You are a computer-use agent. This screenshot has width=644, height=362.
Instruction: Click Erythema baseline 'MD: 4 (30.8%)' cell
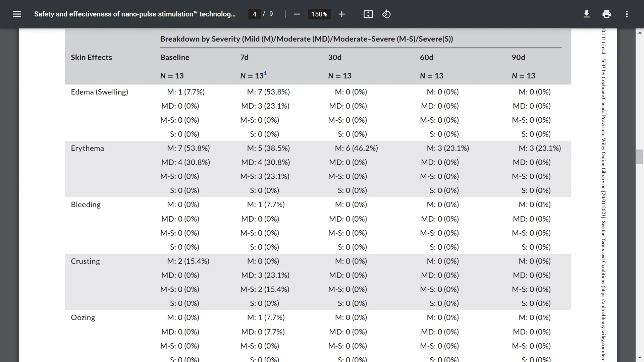(x=185, y=162)
